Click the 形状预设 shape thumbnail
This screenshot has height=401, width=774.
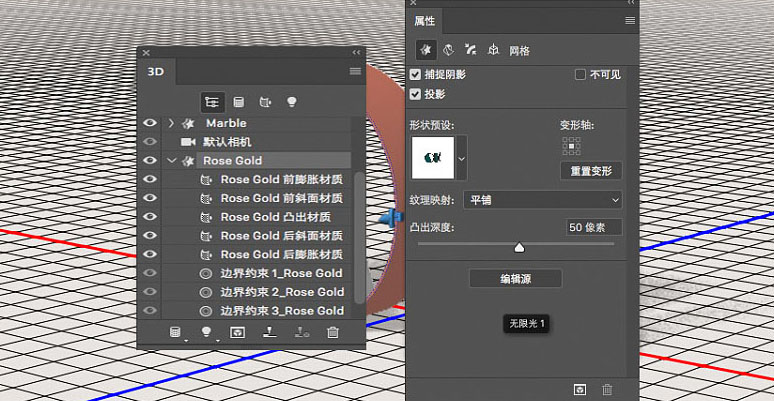[433, 158]
